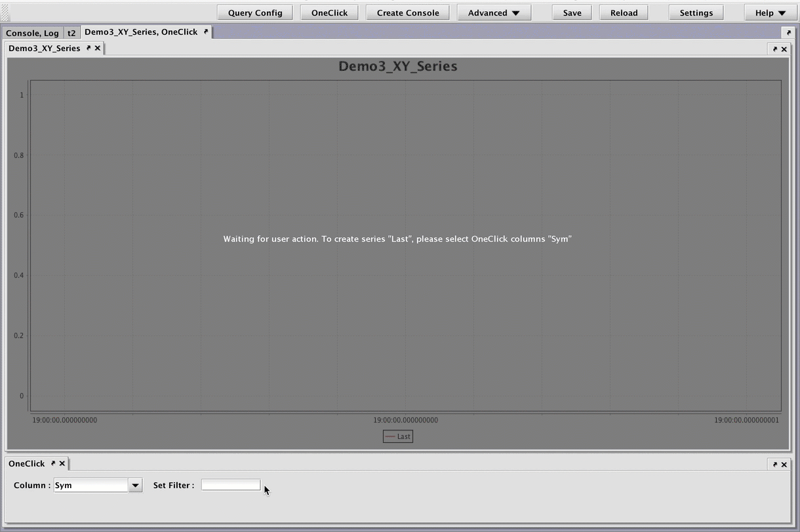Switch to the t2 tab
Image resolution: width=800 pixels, height=532 pixels.
(71, 33)
